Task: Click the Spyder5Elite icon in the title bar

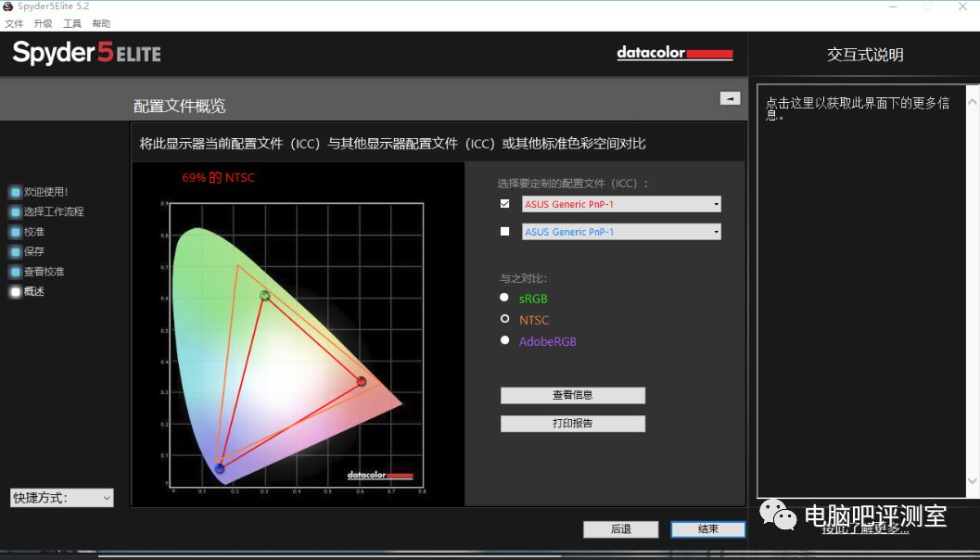Action: (x=6, y=6)
